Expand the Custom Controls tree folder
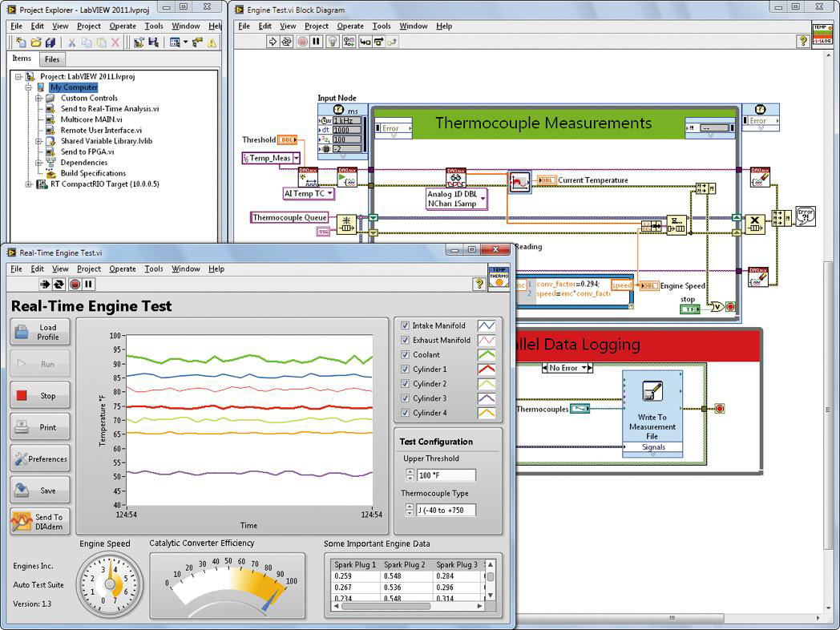The height and width of the screenshot is (630, 840). 38,98
